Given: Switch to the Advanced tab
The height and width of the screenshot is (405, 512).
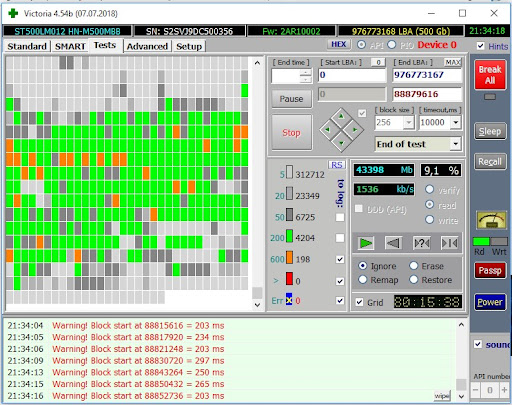Looking at the screenshot, I should pyautogui.click(x=147, y=46).
